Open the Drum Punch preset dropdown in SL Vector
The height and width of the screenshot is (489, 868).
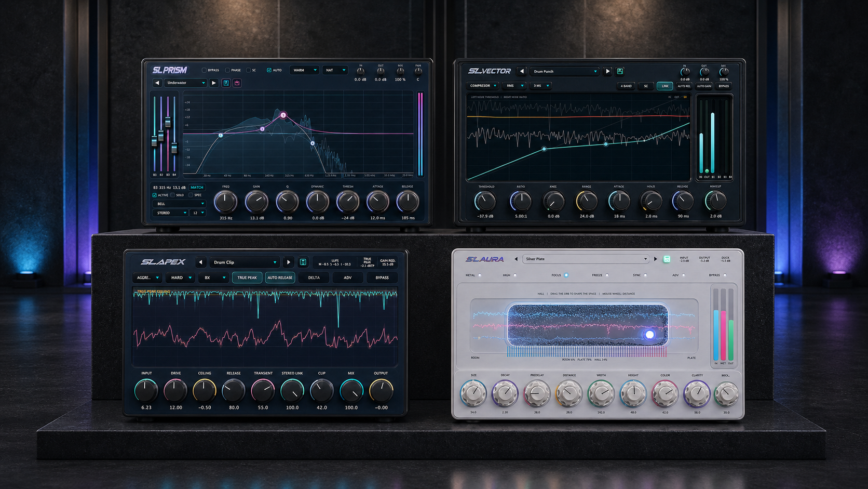pyautogui.click(x=565, y=71)
